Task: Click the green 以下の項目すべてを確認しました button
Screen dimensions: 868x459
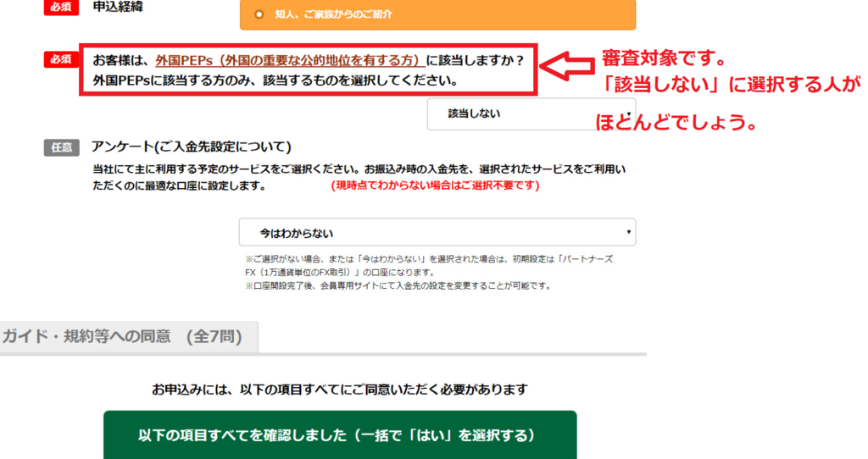Action: [340, 434]
